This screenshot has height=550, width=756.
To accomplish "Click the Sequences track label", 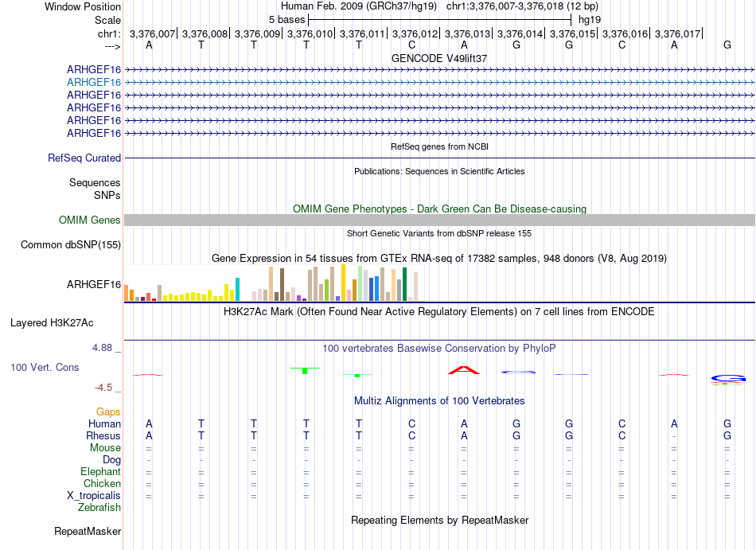I will point(95,183).
